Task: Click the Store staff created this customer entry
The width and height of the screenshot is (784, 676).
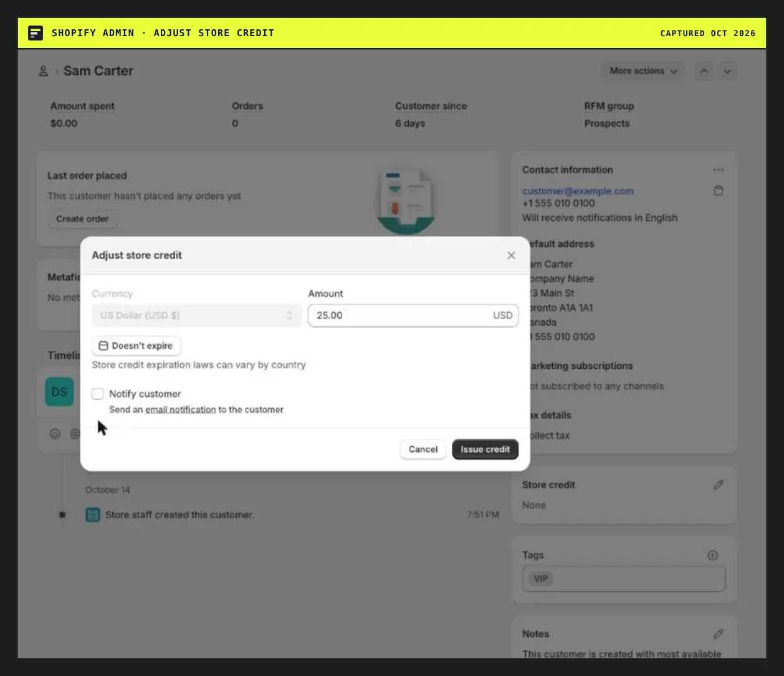Action: [x=179, y=515]
